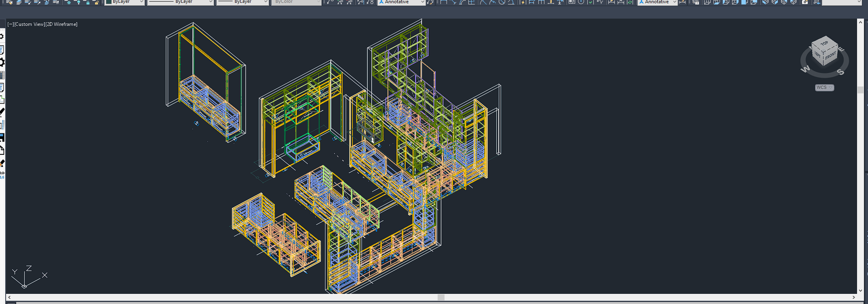
Task: Select the Baseline dimension tool
Action: (532, 2)
